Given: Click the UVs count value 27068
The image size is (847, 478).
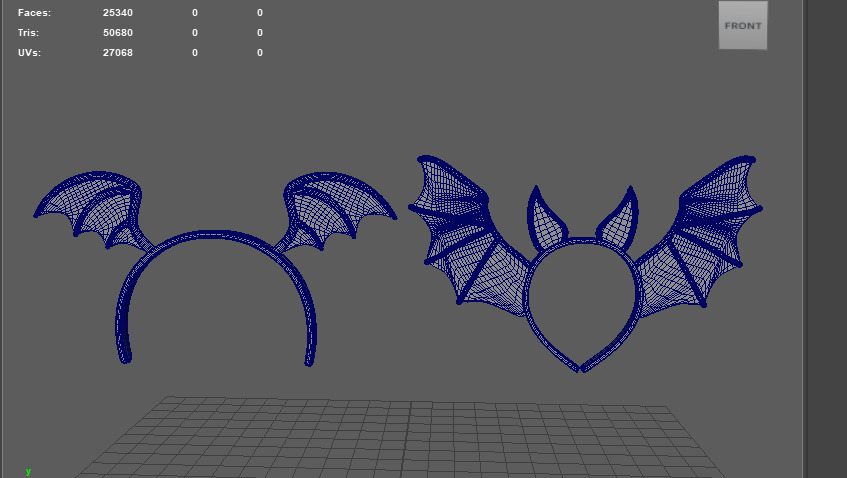Looking at the screenshot, I should tap(118, 52).
